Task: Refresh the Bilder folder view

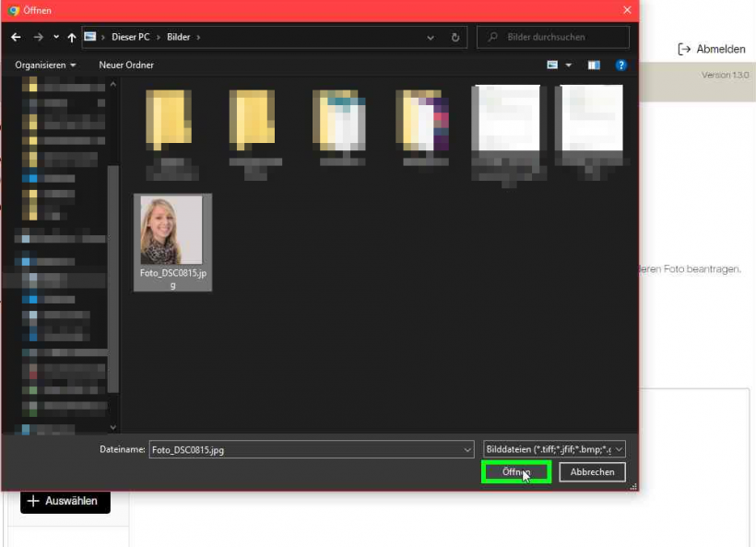Action: (455, 38)
